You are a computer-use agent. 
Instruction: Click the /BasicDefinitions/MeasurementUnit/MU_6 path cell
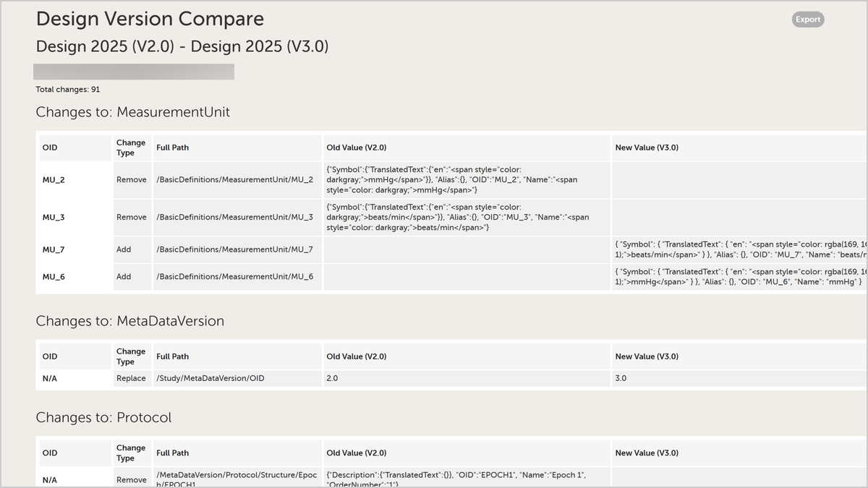[x=237, y=277]
